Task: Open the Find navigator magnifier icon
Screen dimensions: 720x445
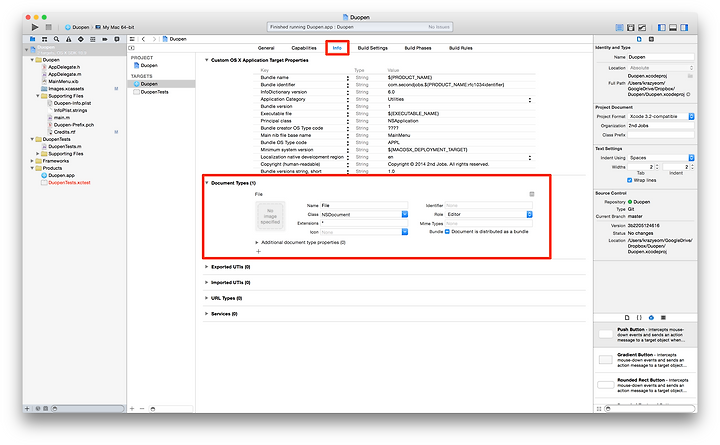Action: point(56,39)
